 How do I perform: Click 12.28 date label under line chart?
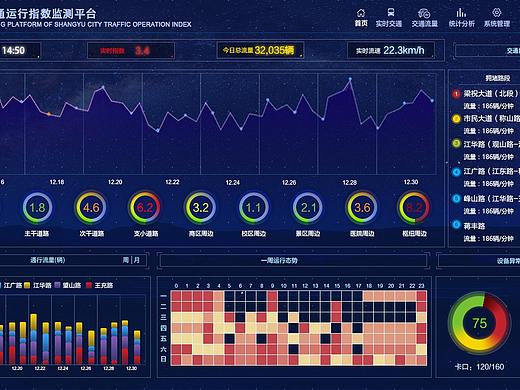350,182
